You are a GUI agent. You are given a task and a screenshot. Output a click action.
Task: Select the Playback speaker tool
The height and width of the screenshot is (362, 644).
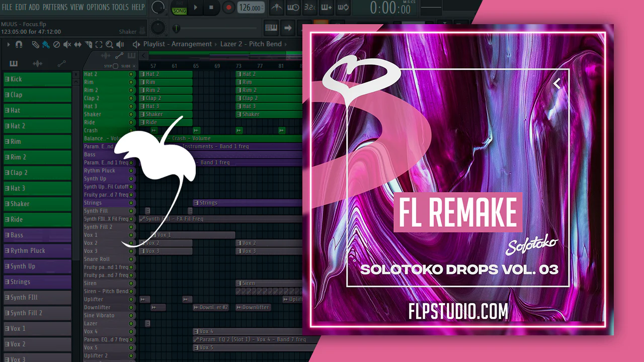120,44
